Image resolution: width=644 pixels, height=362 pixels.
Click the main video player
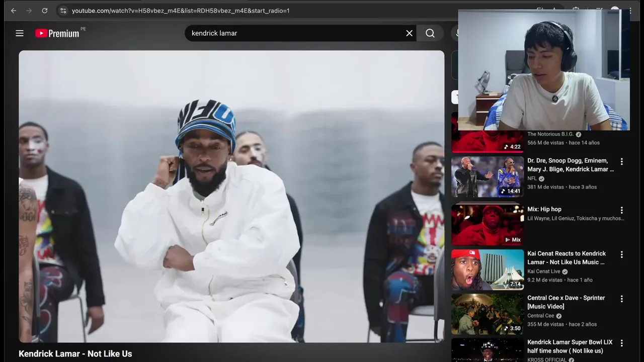click(231, 197)
